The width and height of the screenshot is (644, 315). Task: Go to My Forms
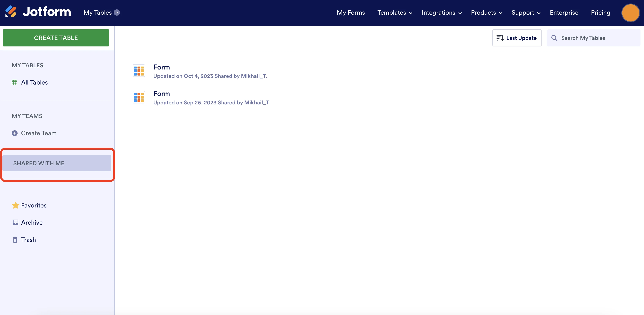click(351, 12)
